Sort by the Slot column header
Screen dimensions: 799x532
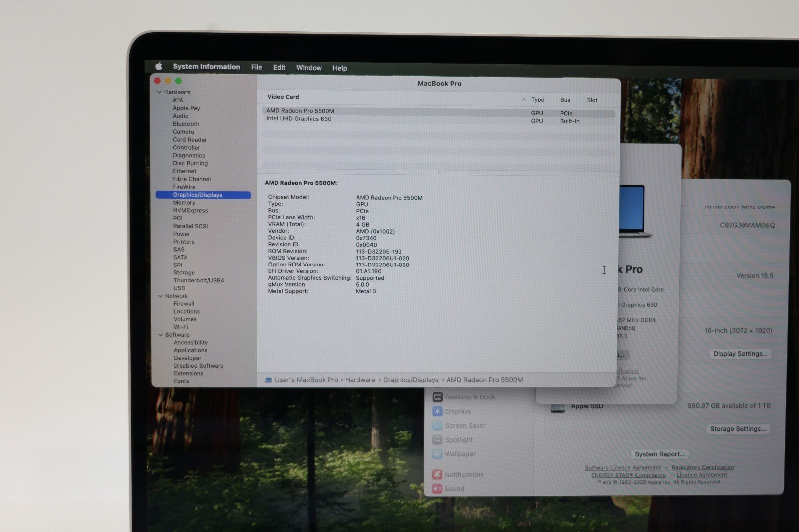592,100
